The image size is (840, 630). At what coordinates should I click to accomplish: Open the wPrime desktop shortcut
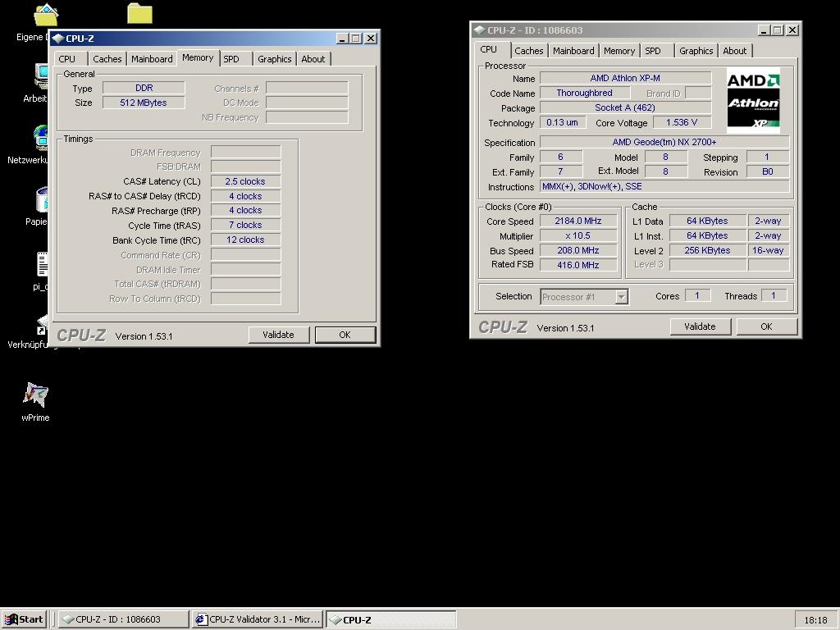[x=35, y=402]
